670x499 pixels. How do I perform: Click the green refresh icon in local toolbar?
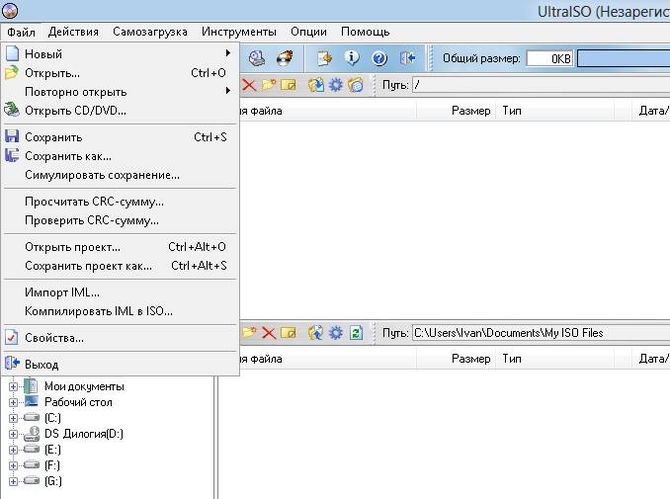pos(356,332)
